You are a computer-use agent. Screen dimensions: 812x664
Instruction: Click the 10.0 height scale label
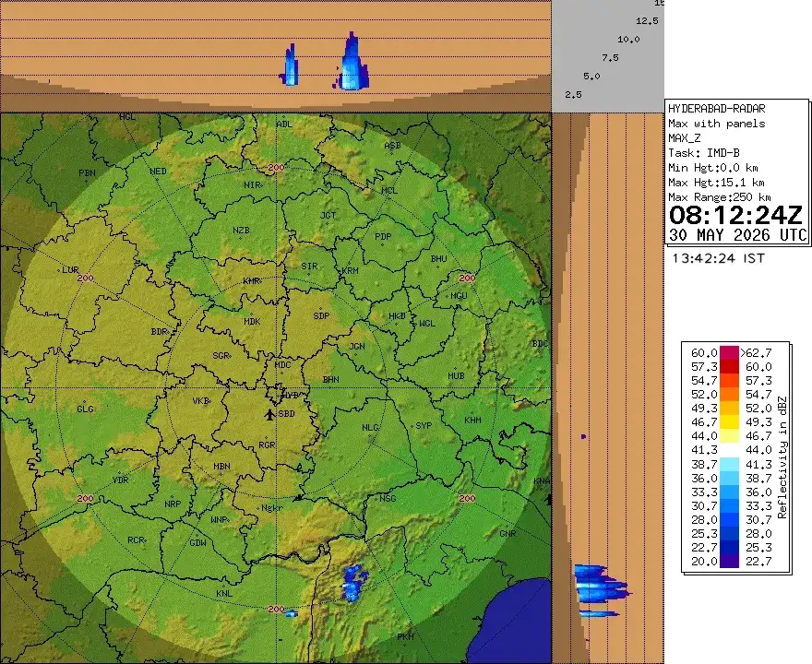point(628,40)
